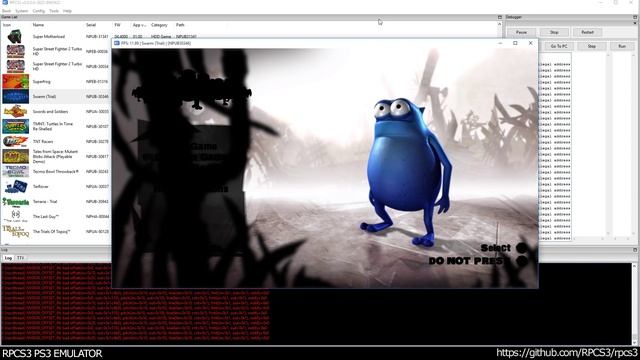Select The Trials Of Topoq icon
The image size is (640, 360).
tap(15, 231)
